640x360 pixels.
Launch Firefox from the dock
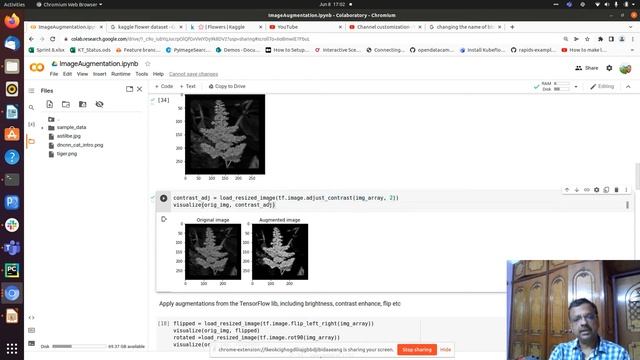12,21
